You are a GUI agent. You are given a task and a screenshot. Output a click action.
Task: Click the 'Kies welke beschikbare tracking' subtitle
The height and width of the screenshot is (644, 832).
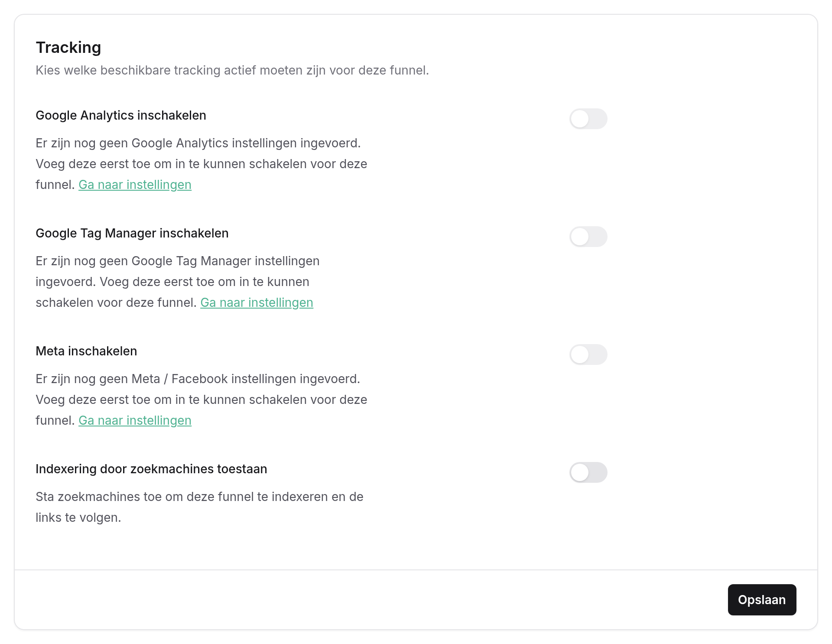(x=232, y=70)
